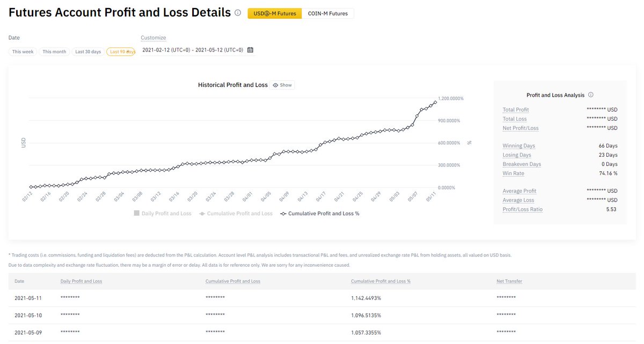Click the Cumulative Profit and Loss column header
644x344 pixels.
coord(233,281)
